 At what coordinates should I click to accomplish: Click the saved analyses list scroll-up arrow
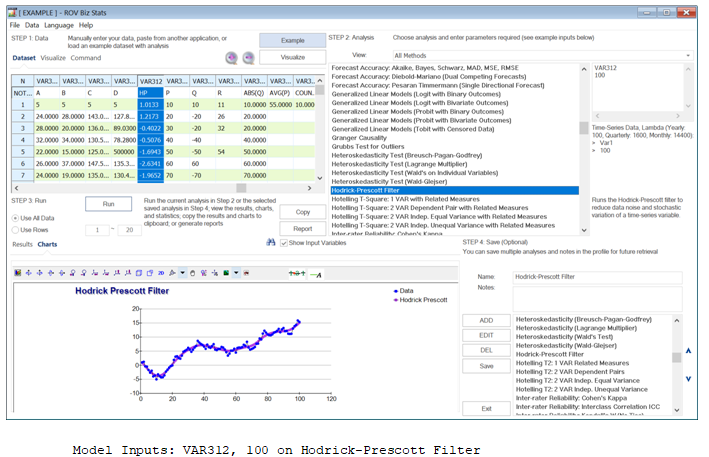(x=676, y=320)
